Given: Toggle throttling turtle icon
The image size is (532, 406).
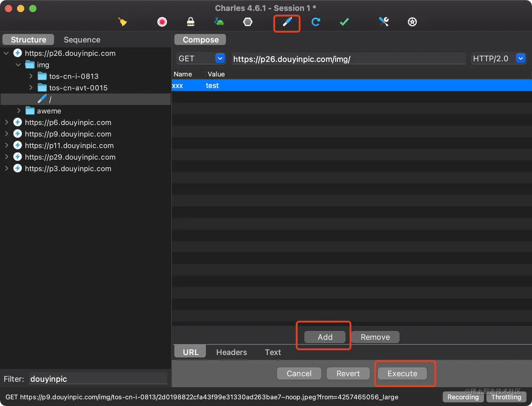Looking at the screenshot, I should click(x=219, y=22).
